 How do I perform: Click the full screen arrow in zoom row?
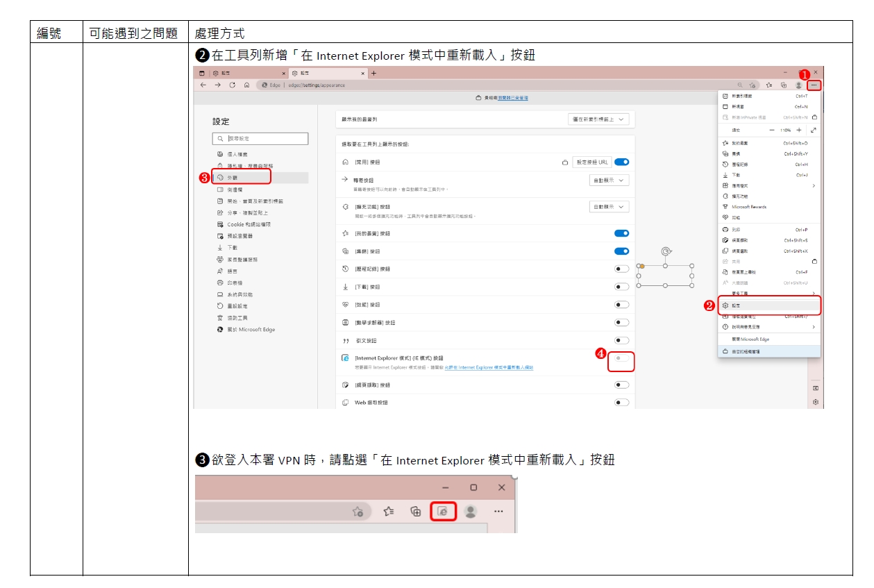coord(814,130)
